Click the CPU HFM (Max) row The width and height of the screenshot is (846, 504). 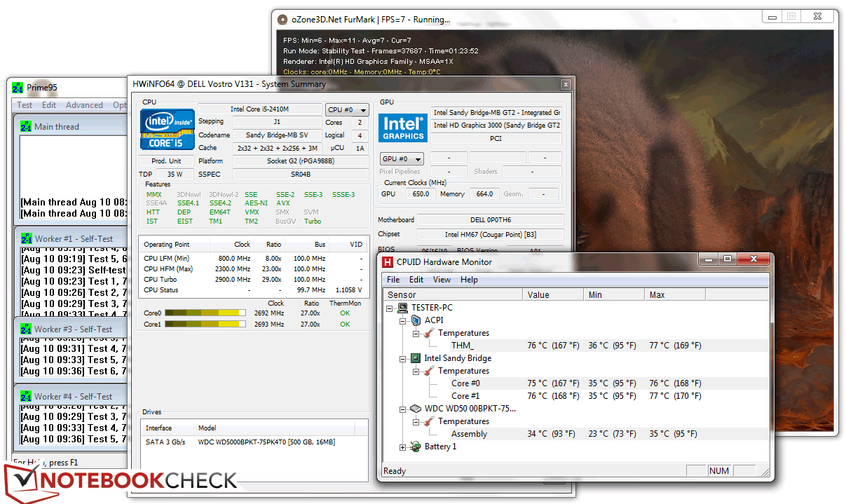point(252,268)
